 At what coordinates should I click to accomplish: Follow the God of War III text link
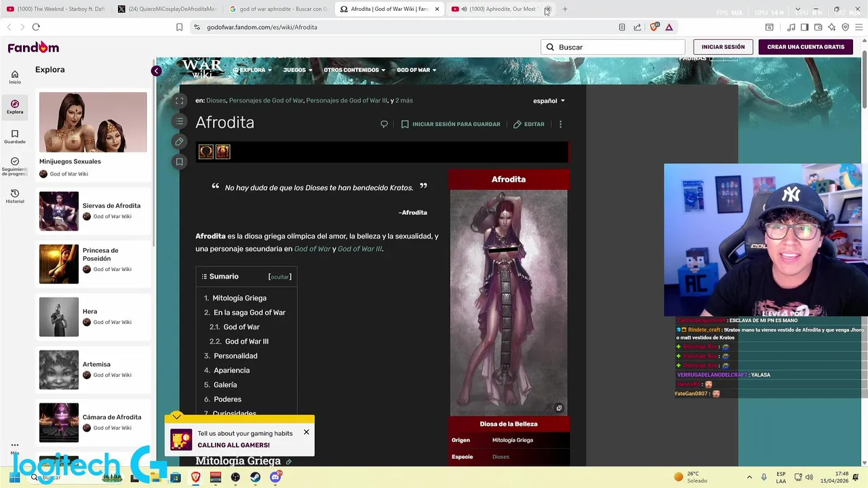[360, 249]
